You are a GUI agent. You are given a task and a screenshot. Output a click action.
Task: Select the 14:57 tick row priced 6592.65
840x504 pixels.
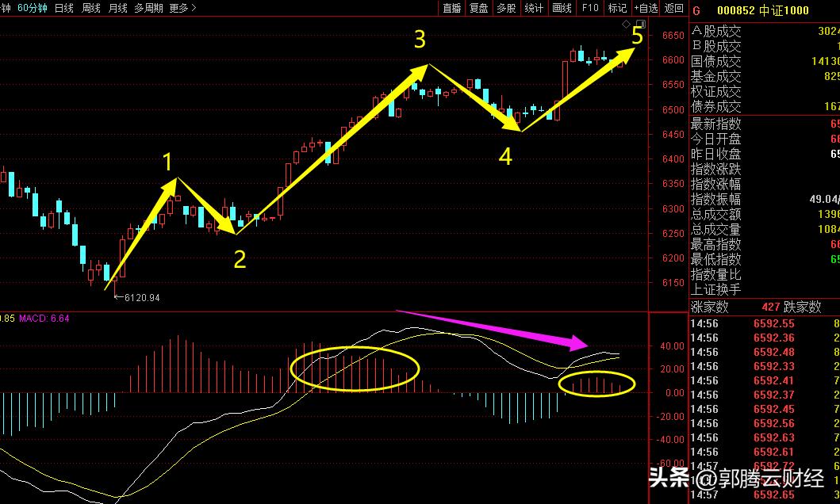(x=765, y=495)
